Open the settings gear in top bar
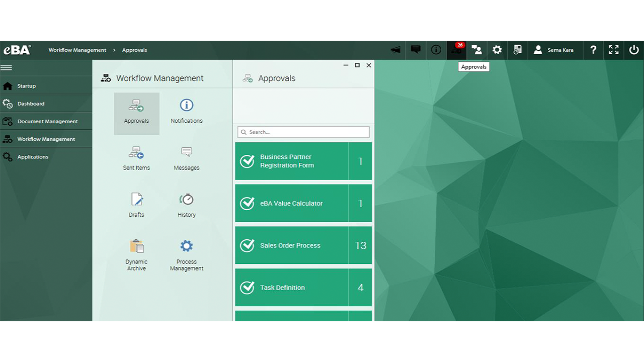 (x=497, y=50)
